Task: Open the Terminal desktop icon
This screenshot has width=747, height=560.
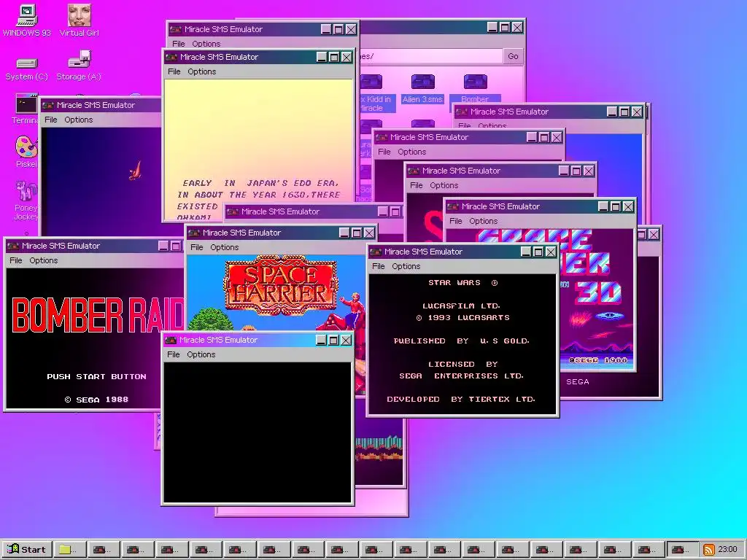Action: click(26, 109)
